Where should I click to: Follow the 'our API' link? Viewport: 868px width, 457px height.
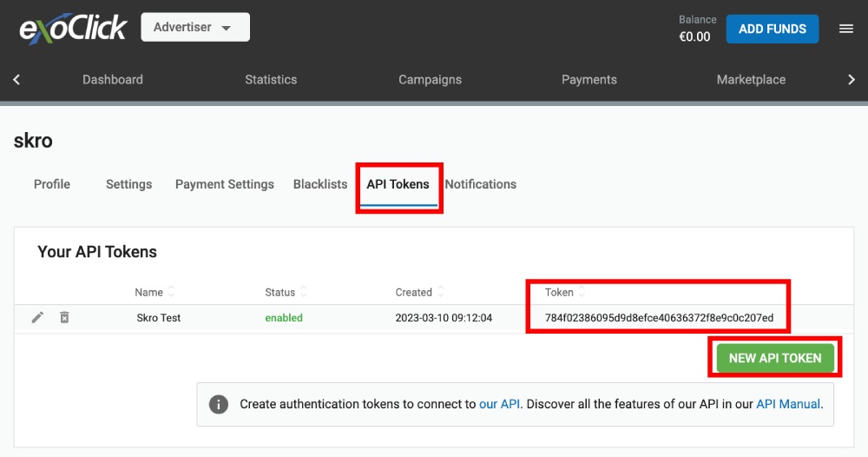point(499,404)
